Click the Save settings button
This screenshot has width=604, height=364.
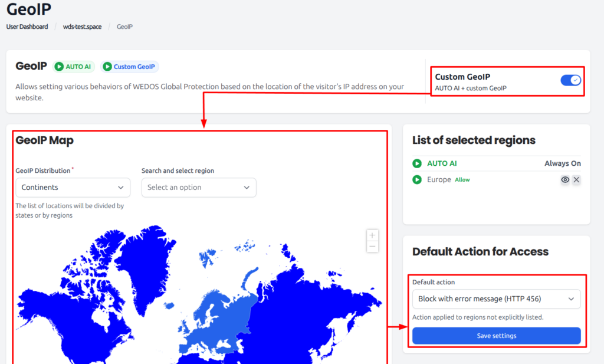click(495, 335)
